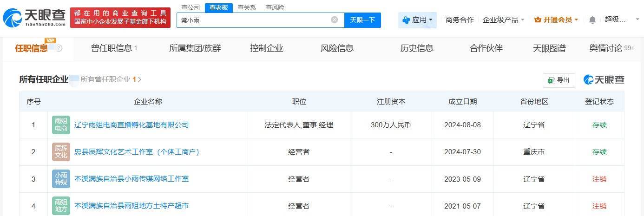
Task: Select the 查老板 search tab
Action: [x=218, y=7]
